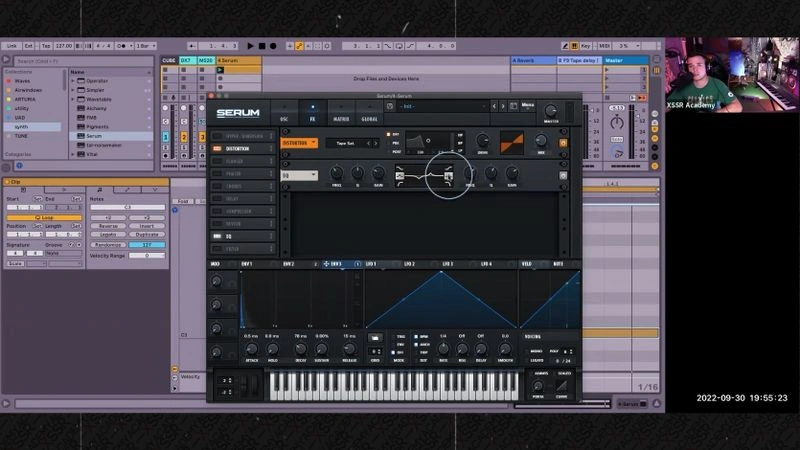Click the next distortion mode arrow
The height and width of the screenshot is (450, 800).
[x=376, y=143]
